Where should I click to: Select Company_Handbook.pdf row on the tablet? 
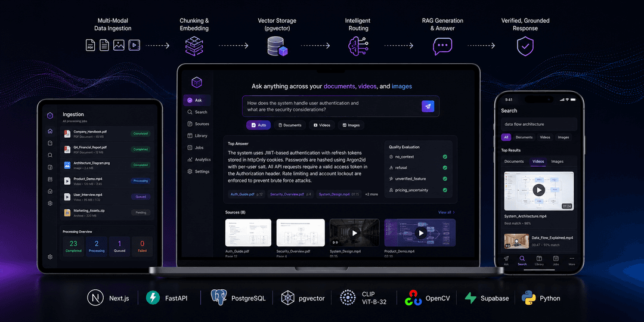pos(107,134)
